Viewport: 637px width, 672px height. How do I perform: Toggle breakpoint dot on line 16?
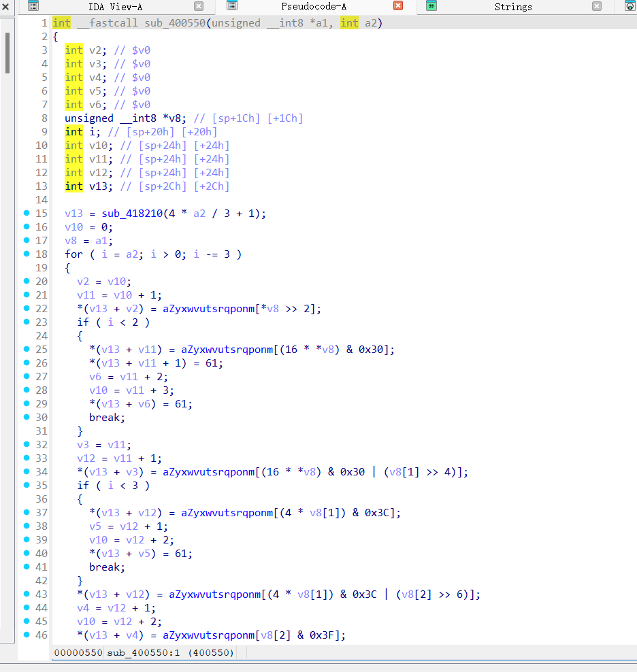[27, 226]
